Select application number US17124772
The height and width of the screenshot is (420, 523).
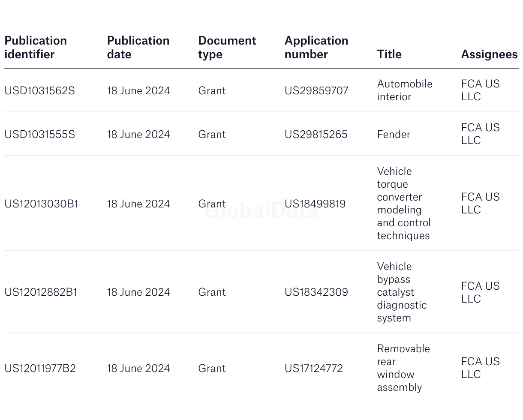click(x=314, y=369)
